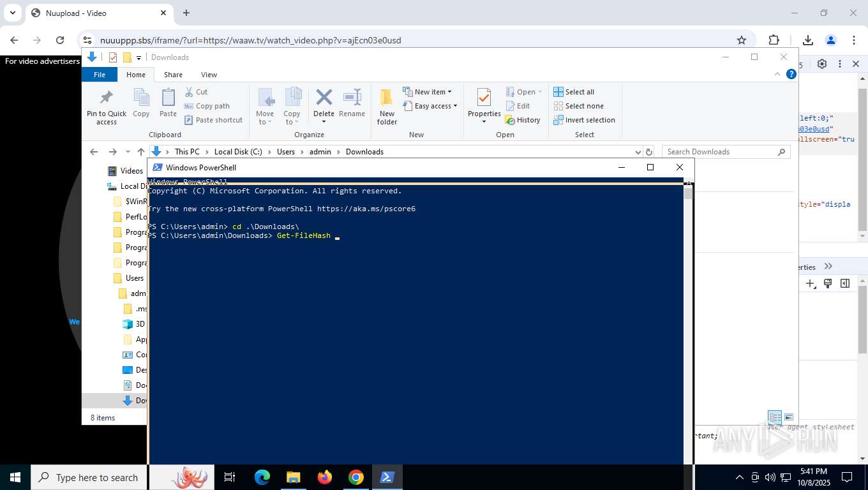
Task: Click Copy path in Clipboard group
Action: (x=207, y=106)
